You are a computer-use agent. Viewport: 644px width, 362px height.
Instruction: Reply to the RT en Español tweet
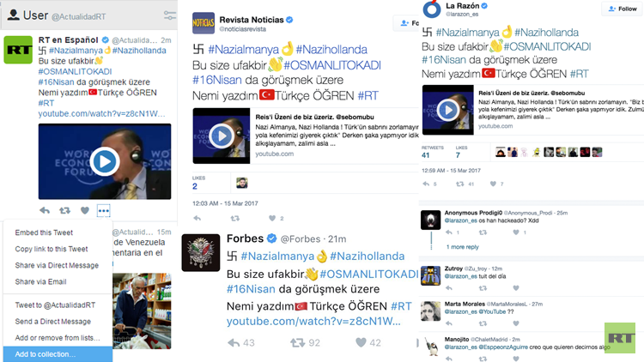[x=45, y=210]
